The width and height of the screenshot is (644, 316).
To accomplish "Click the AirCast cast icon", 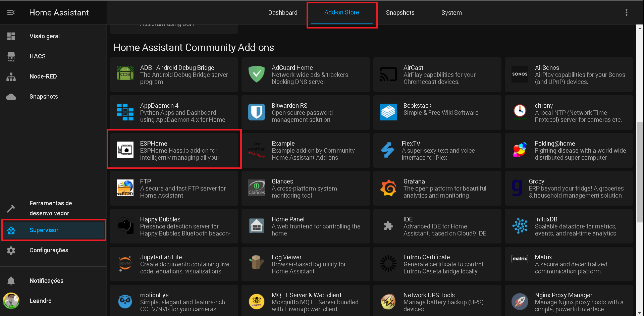I will 388,74.
